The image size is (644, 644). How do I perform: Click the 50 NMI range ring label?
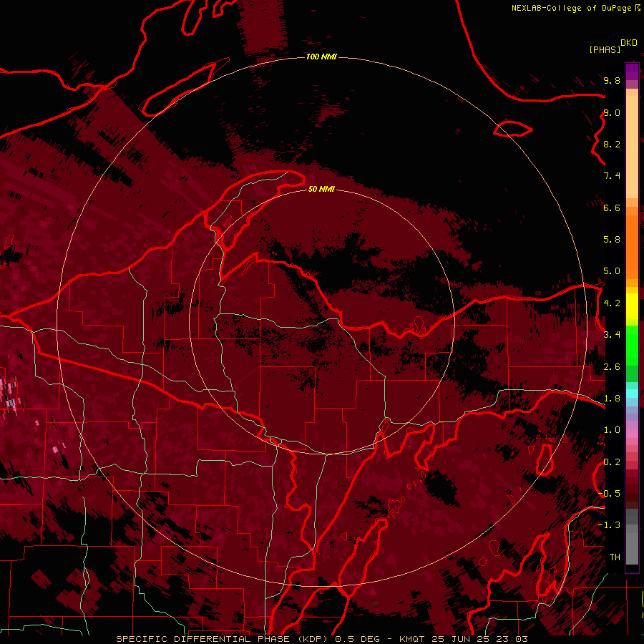pos(321,189)
